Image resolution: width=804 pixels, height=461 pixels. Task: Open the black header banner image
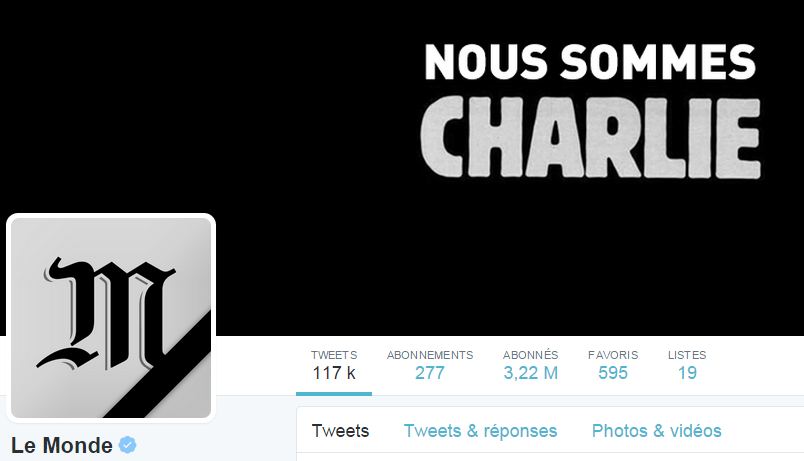402,168
